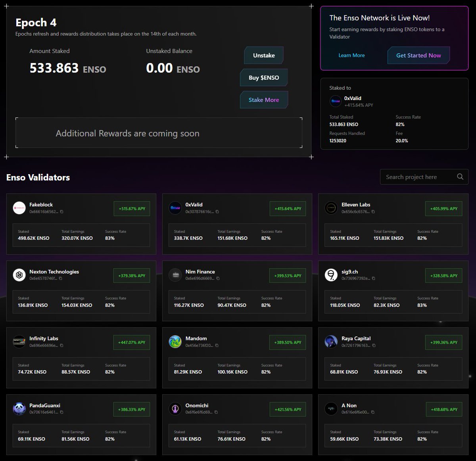476x461 pixels.
Task: Click the Mandom validator name
Action: pyautogui.click(x=196, y=338)
